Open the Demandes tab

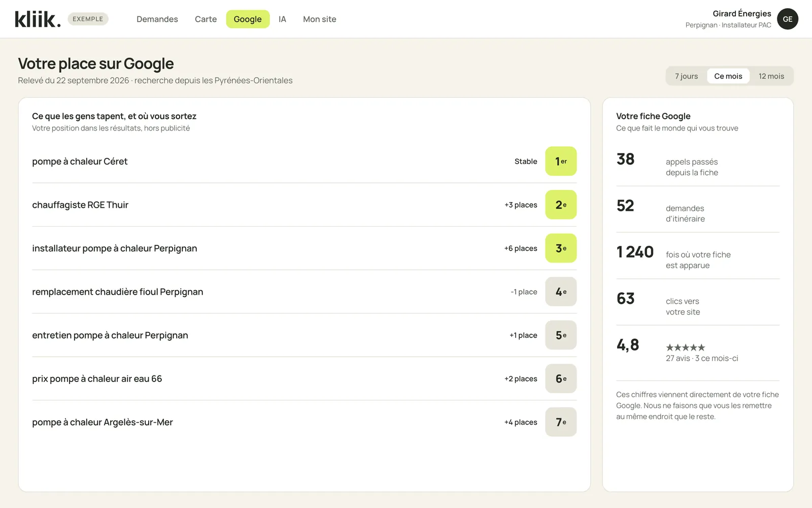coord(157,19)
